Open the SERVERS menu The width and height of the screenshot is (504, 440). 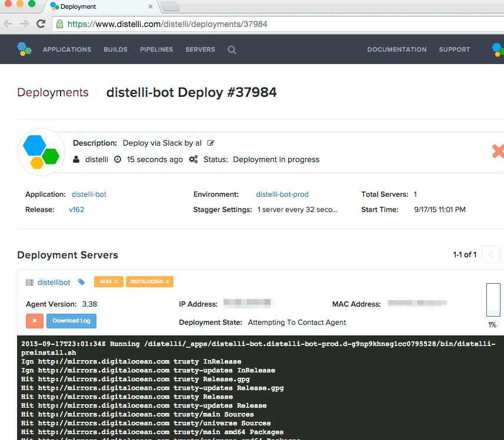pyautogui.click(x=201, y=49)
